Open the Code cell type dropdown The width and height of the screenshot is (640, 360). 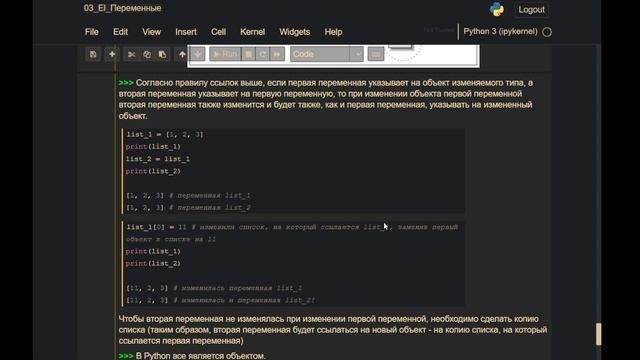pyautogui.click(x=327, y=54)
